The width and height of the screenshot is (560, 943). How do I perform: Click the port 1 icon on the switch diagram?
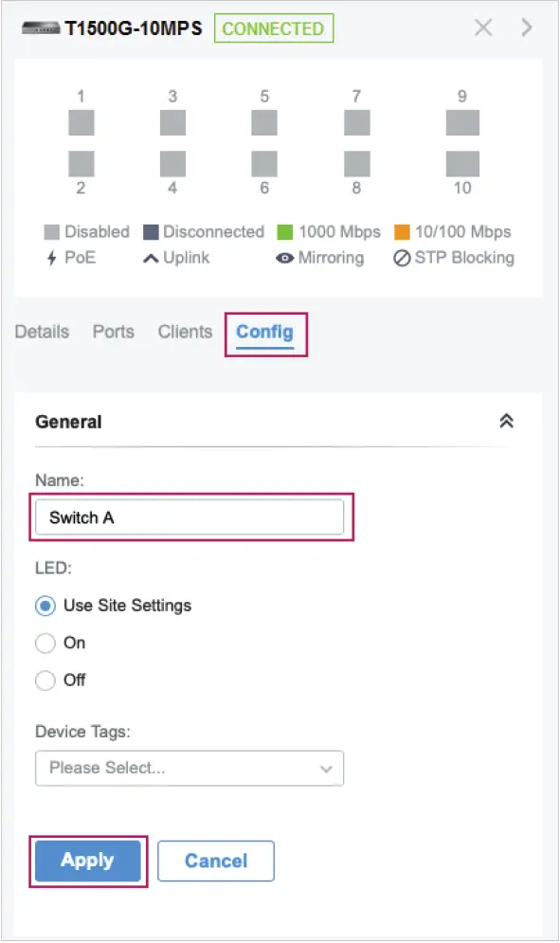[x=81, y=121]
